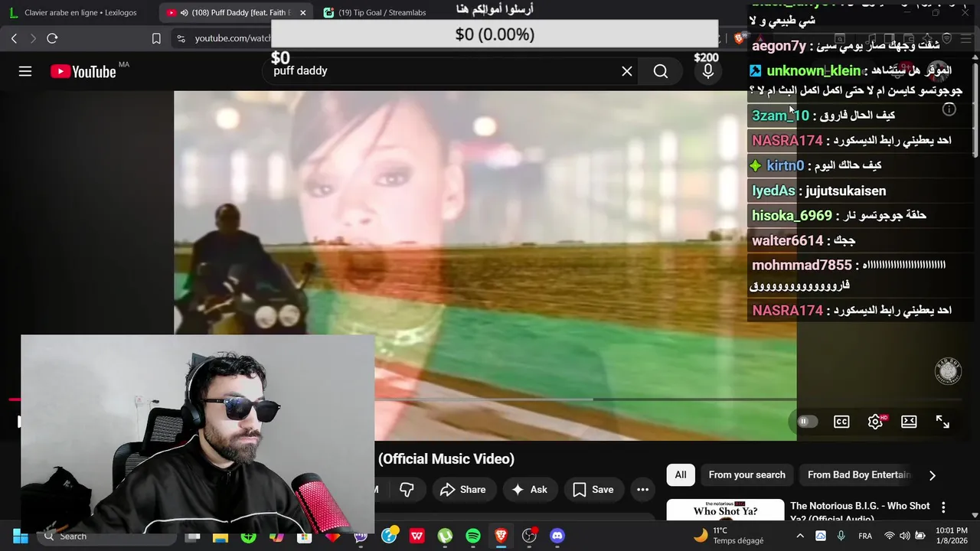Open Wi-Fi network settings in the tray
Screen dimensions: 980x551
[890, 536]
